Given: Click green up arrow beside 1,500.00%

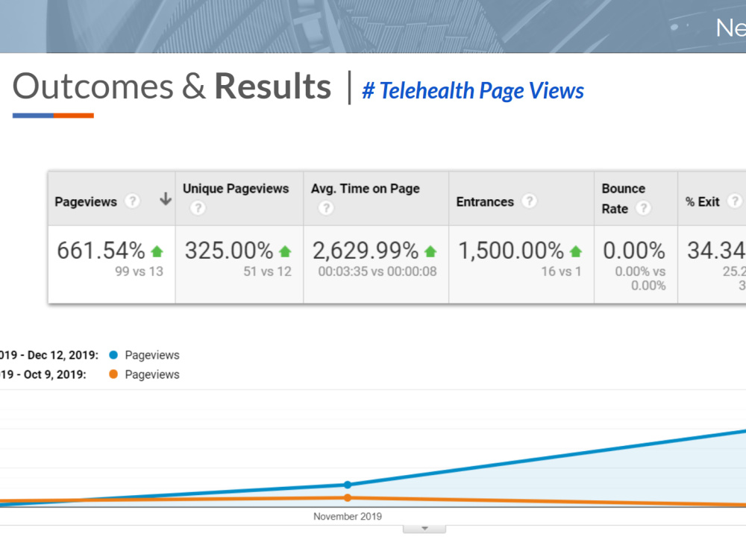Looking at the screenshot, I should 576,251.
